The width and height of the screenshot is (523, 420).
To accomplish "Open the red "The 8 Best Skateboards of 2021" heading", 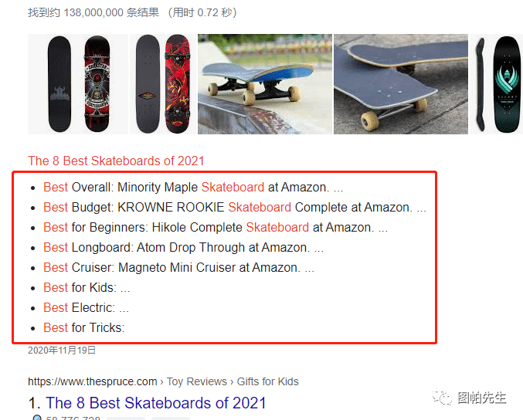I will coord(116,161).
